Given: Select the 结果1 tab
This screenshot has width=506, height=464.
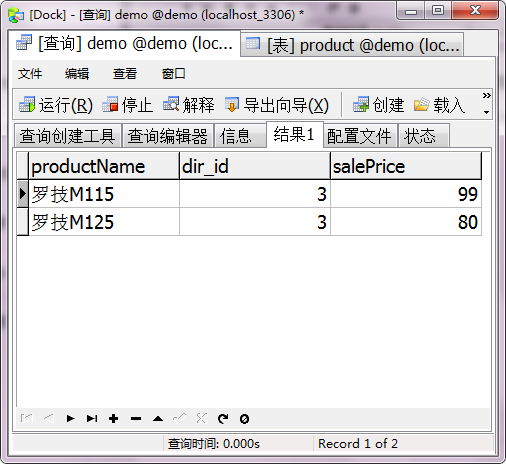Looking at the screenshot, I should pos(294,135).
